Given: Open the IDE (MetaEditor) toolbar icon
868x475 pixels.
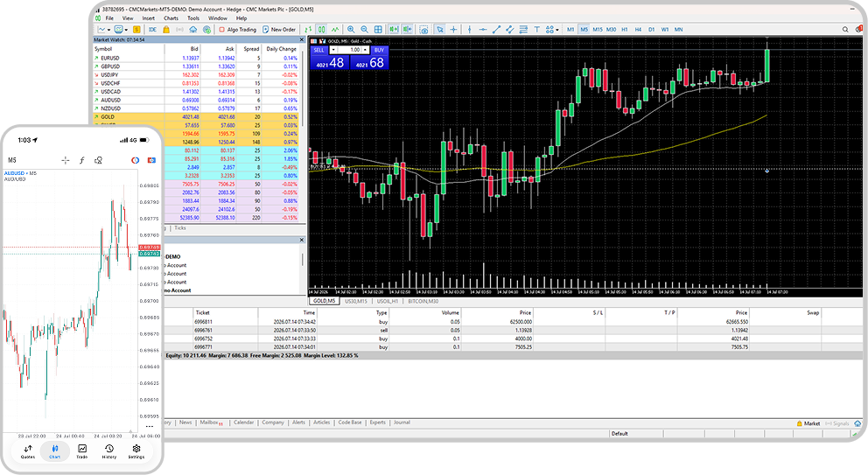Looking at the screenshot, I should tap(153, 30).
